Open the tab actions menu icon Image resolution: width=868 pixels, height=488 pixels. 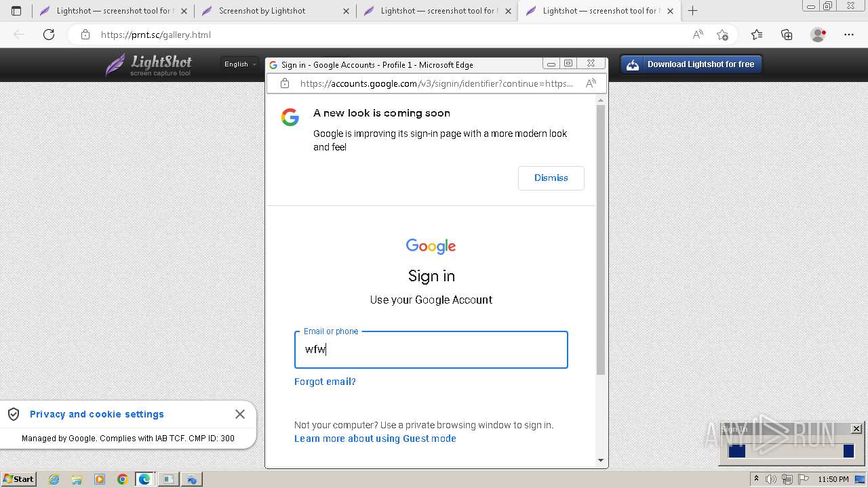pos(16,11)
